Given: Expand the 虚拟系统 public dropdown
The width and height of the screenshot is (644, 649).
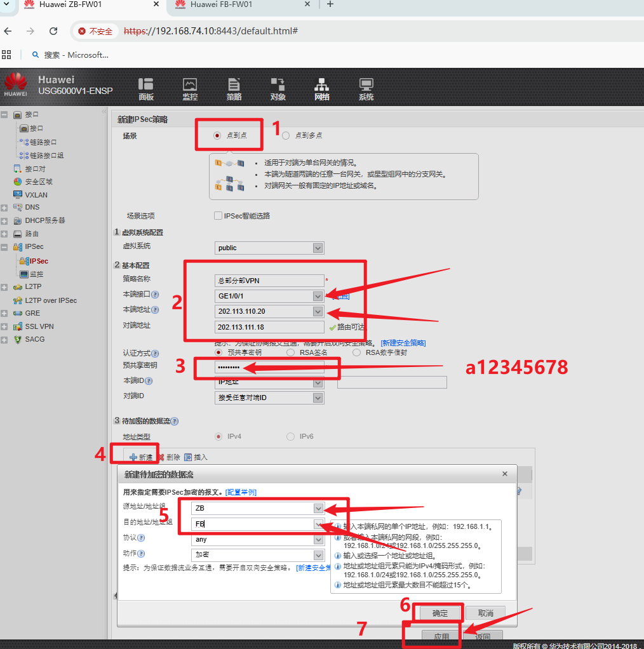Looking at the screenshot, I should pos(318,248).
